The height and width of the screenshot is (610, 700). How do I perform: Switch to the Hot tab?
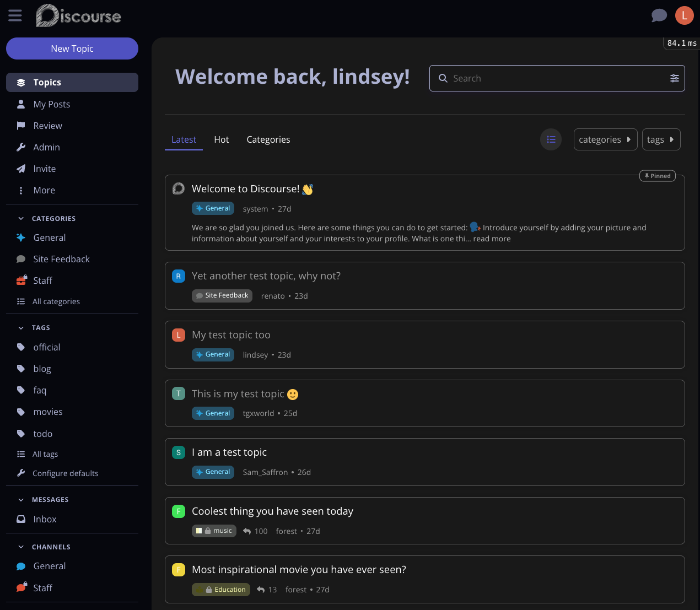pyautogui.click(x=221, y=139)
